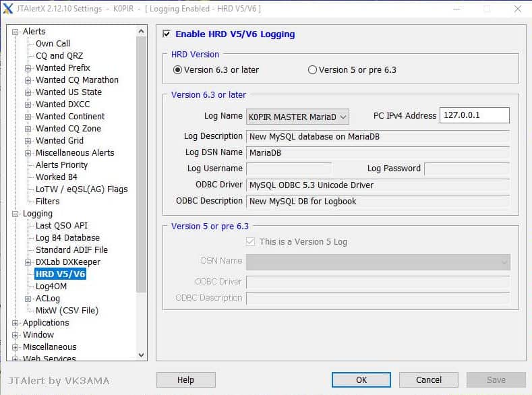This screenshot has width=532, height=395.
Task: Select Log4OM tree item
Action: tap(51, 286)
